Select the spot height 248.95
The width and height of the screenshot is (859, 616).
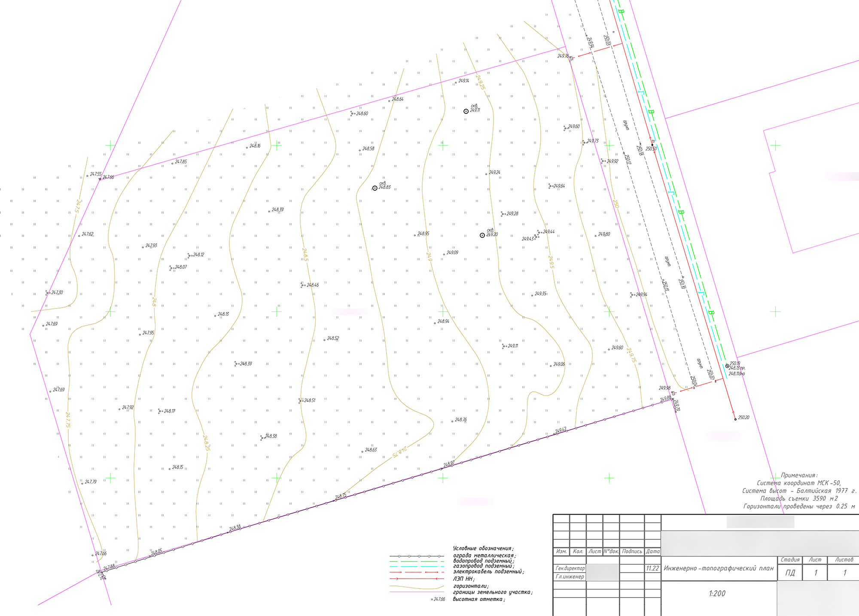423,234
